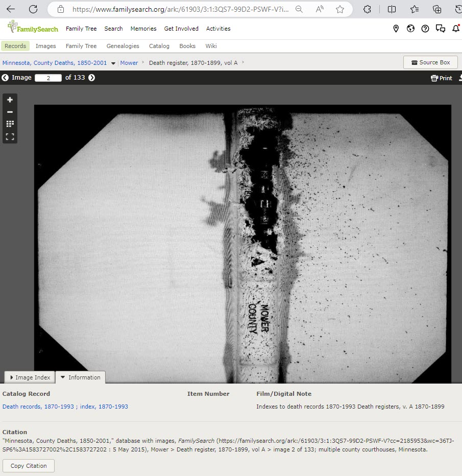This screenshot has width=462, height=476.
Task: Open the FamilySearch help icon
Action: pyautogui.click(x=425, y=29)
